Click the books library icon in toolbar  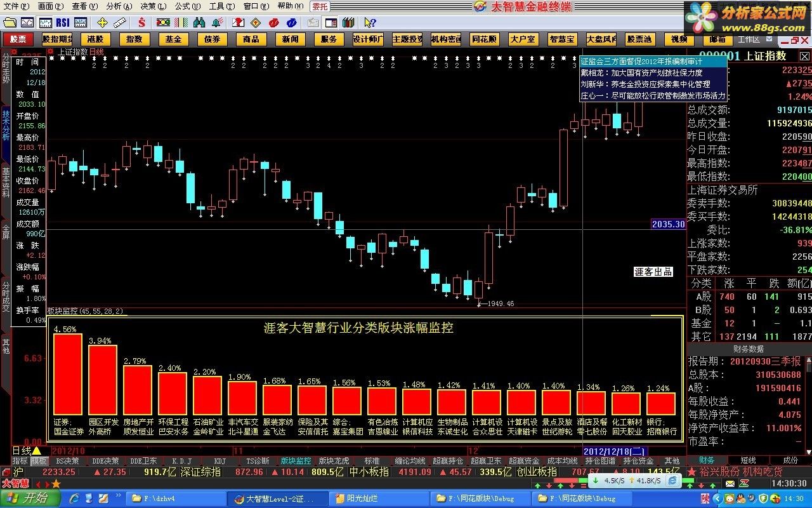348,22
